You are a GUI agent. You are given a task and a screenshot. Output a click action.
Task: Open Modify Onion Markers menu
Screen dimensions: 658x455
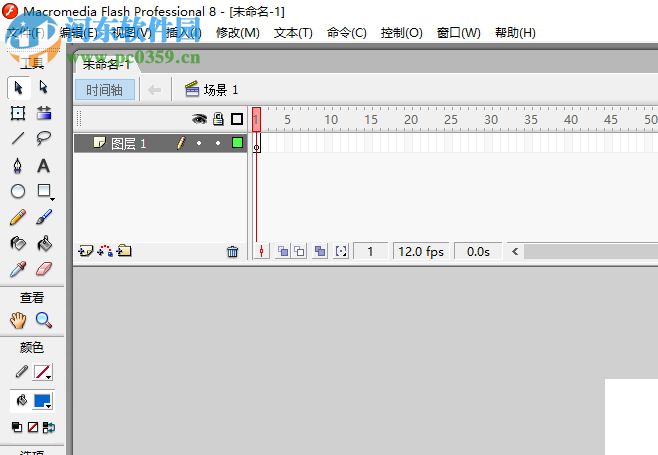(341, 251)
